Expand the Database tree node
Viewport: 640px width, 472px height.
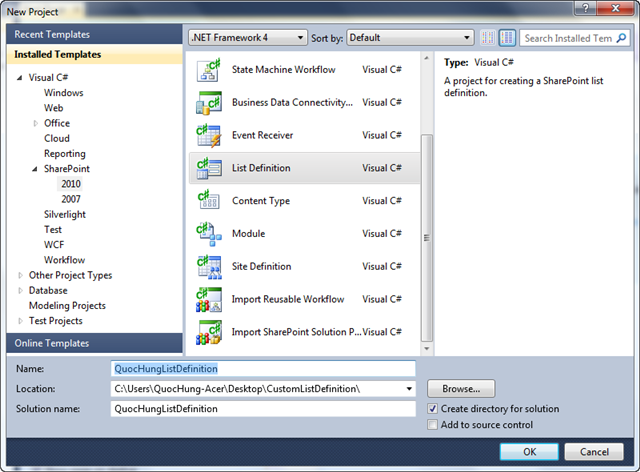pos(20,290)
